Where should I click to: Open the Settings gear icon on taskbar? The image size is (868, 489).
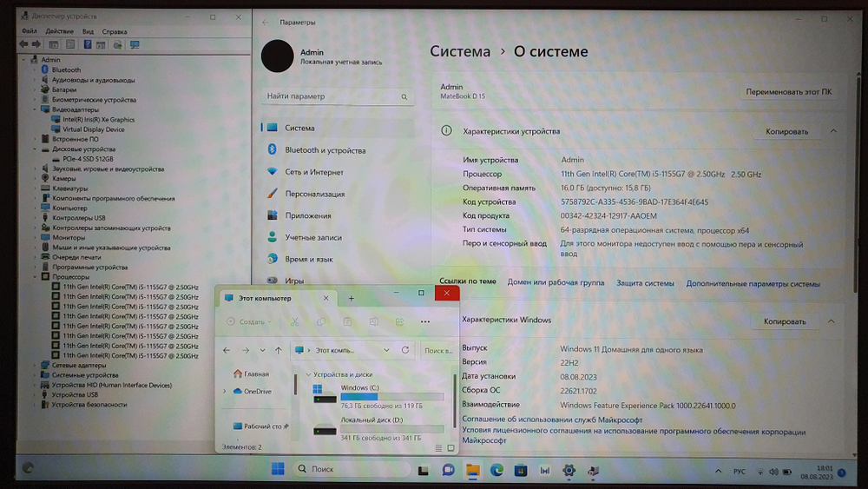pyautogui.click(x=569, y=471)
